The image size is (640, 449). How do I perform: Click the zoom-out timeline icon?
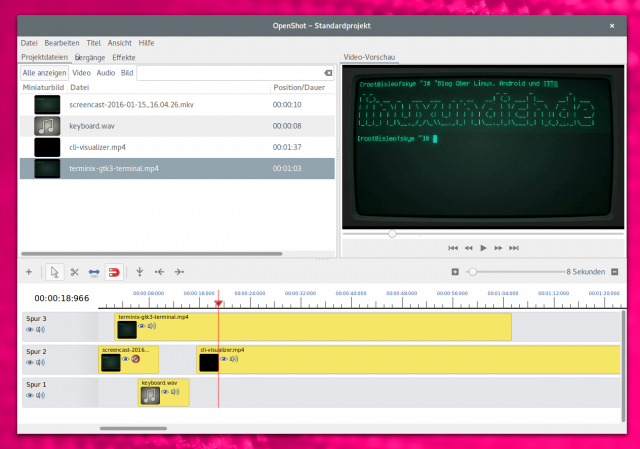click(x=615, y=272)
